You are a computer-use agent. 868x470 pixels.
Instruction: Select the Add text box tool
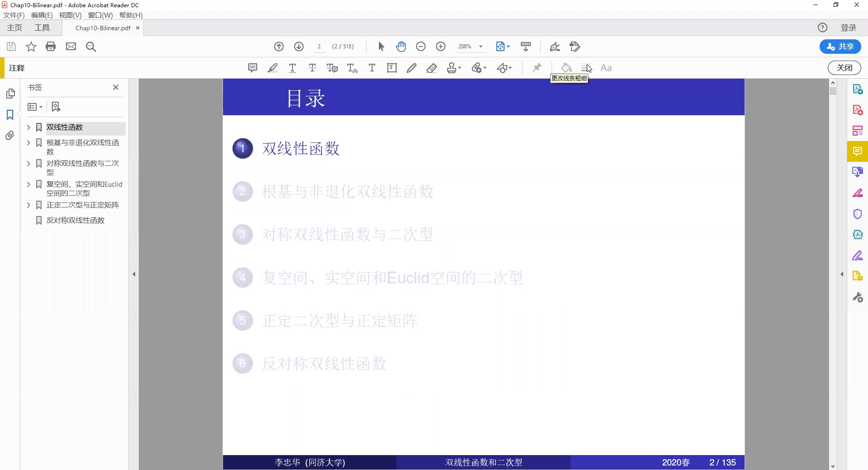click(x=392, y=68)
